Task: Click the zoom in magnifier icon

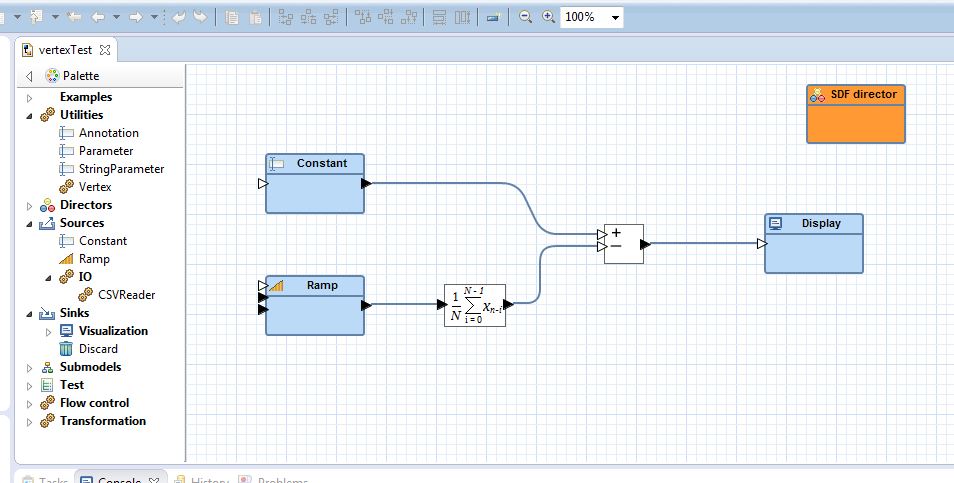Action: pos(548,17)
